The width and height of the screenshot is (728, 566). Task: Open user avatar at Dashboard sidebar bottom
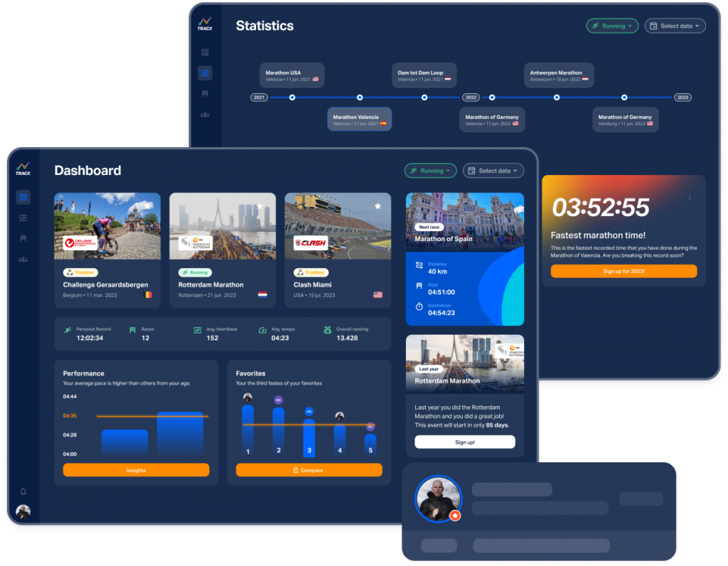(23, 511)
